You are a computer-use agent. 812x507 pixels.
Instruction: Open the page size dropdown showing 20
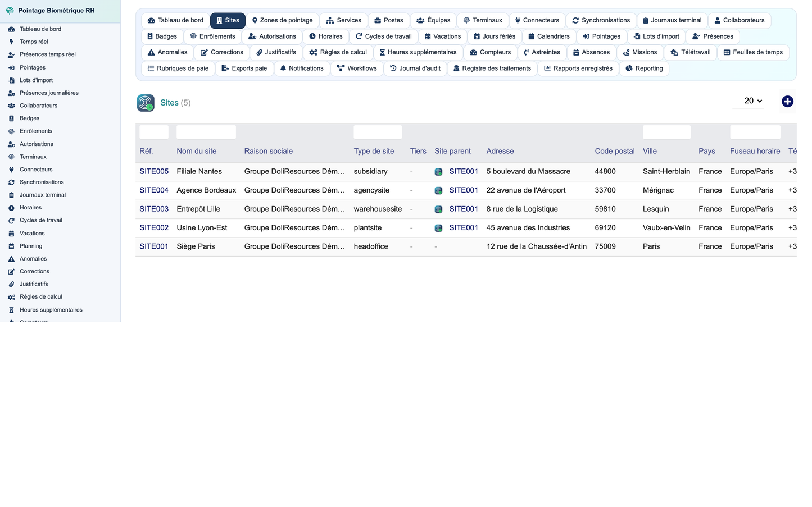click(x=748, y=101)
